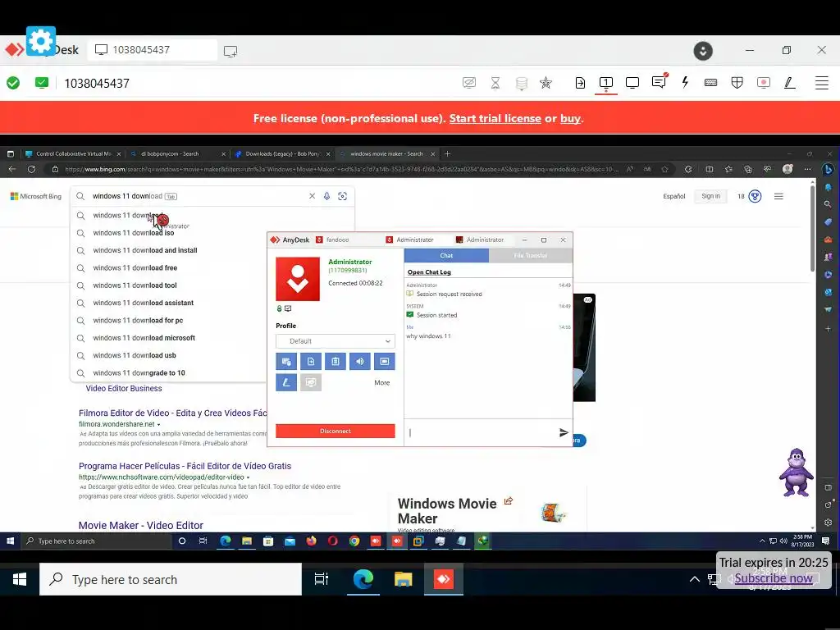Viewport: 840px width, 630px height.
Task: Open new session tab icon in AnyDesk
Action: click(x=231, y=51)
